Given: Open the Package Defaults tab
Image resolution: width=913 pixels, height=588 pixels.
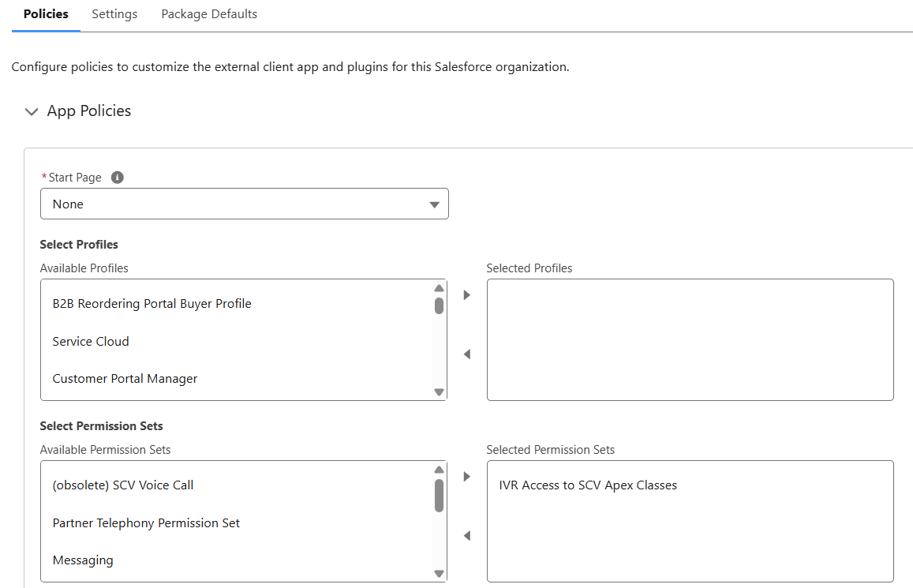Looking at the screenshot, I should (208, 13).
